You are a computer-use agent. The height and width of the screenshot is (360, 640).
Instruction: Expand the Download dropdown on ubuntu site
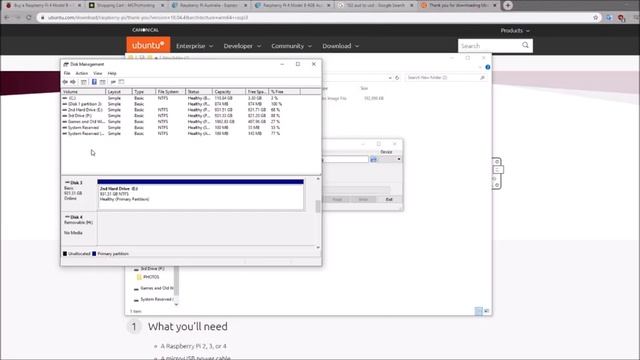pyautogui.click(x=341, y=46)
